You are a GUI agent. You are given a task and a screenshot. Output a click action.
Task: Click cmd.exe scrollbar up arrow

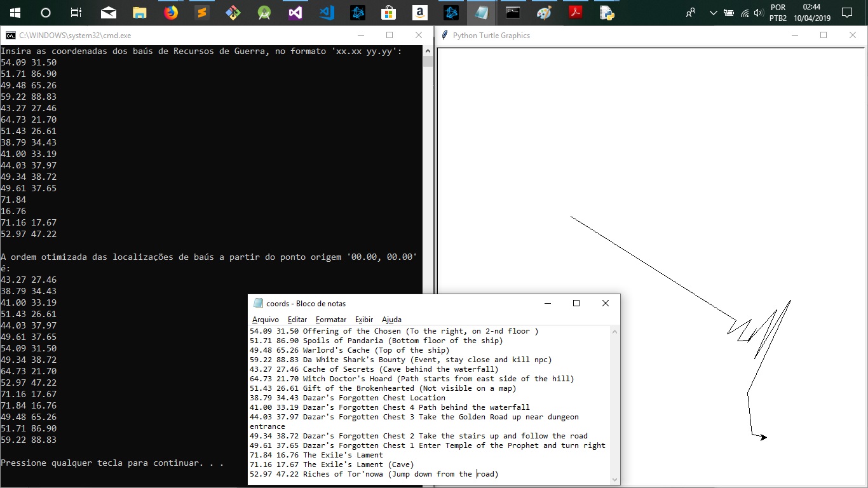pos(428,50)
